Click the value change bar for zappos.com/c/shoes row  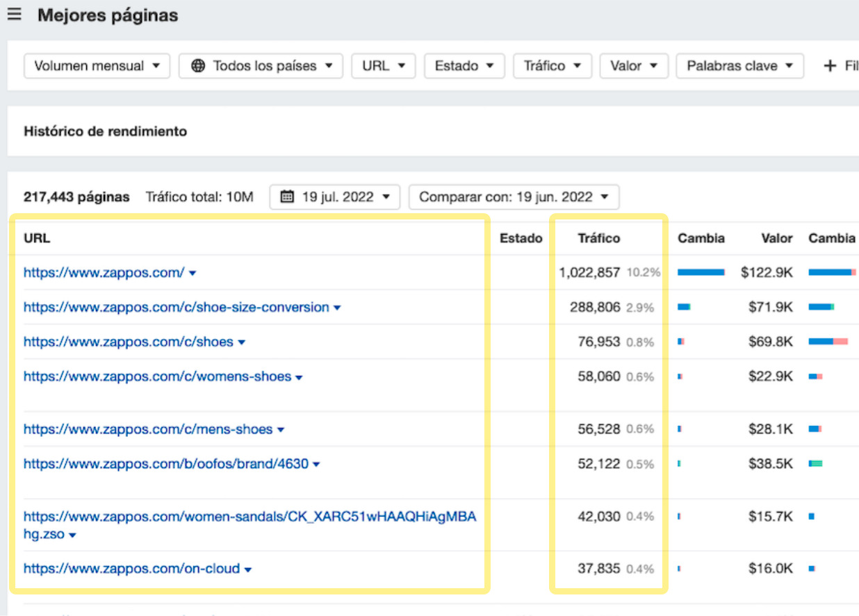[828, 342]
